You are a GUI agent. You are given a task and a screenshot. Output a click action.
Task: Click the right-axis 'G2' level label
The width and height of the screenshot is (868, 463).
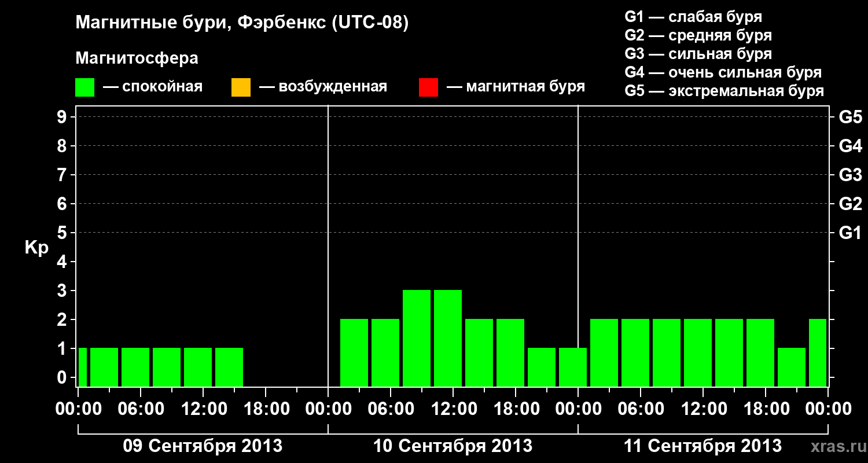pyautogui.click(x=850, y=204)
